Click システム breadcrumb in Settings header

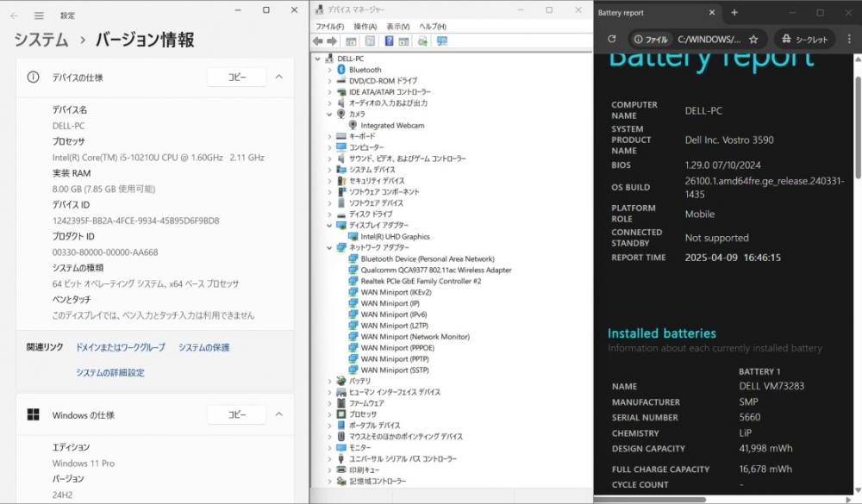41,40
